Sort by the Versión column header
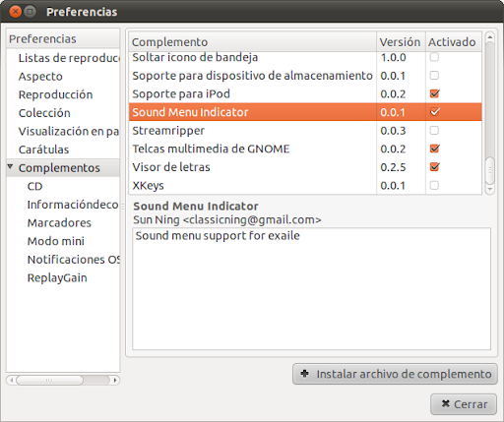 [x=401, y=42]
